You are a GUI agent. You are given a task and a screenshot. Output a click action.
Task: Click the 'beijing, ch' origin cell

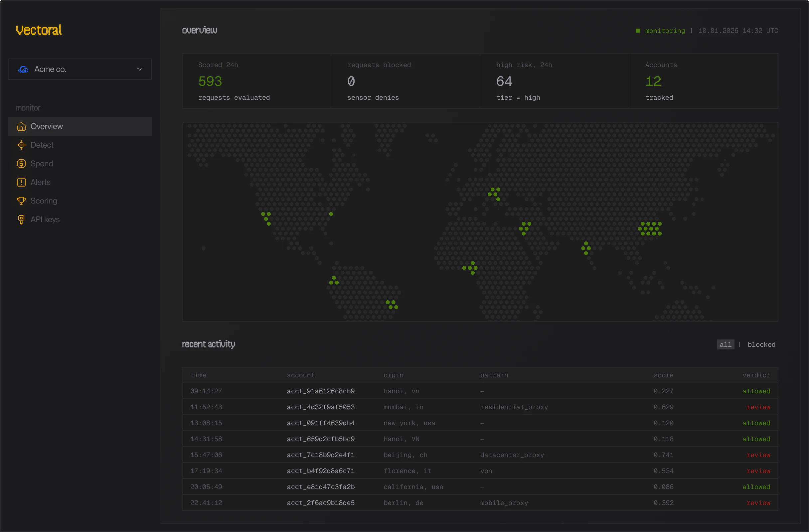coord(405,455)
